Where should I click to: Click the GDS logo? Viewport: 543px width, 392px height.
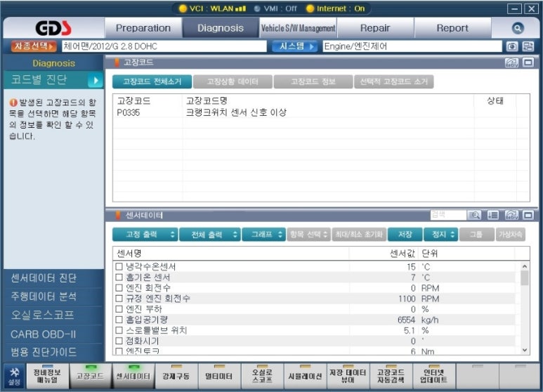click(53, 28)
